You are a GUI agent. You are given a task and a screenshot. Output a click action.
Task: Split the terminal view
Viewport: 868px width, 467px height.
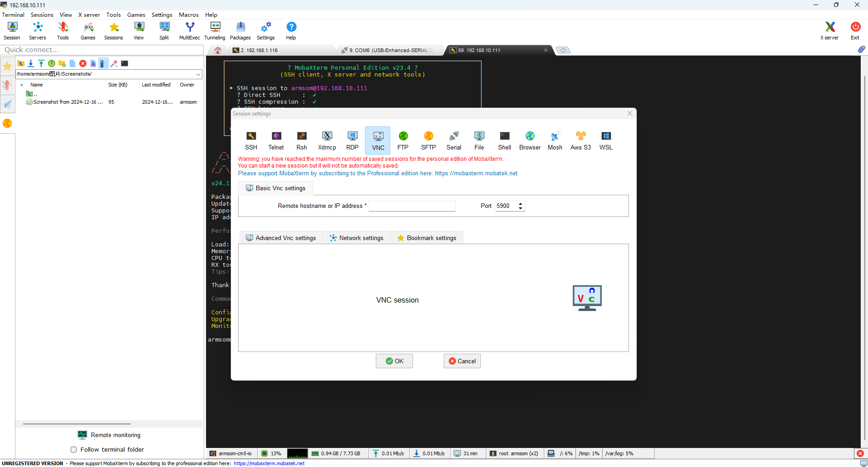coord(164,30)
